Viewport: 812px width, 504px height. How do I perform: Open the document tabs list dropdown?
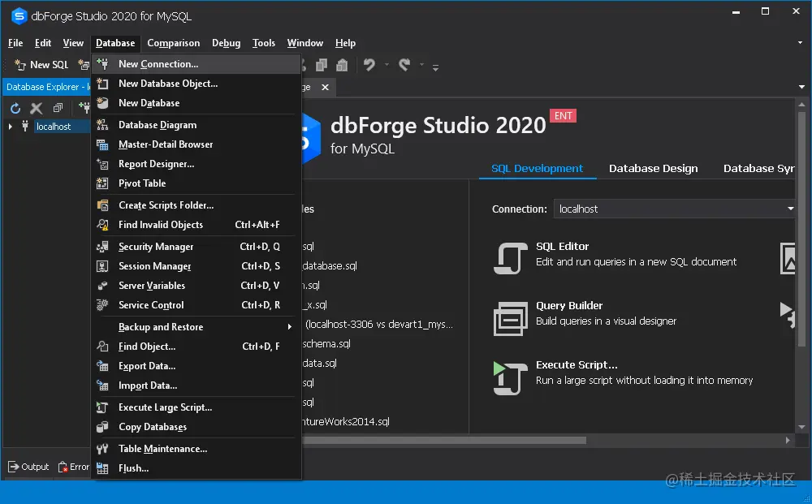[801, 87]
